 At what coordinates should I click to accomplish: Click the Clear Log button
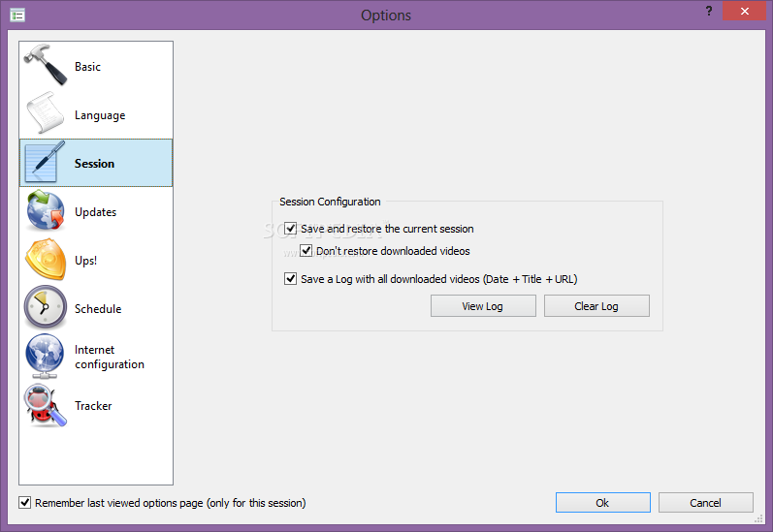[x=596, y=306]
